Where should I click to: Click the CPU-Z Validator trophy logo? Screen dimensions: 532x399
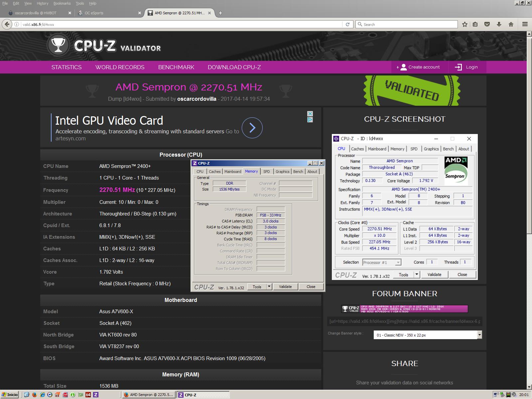tap(58, 45)
